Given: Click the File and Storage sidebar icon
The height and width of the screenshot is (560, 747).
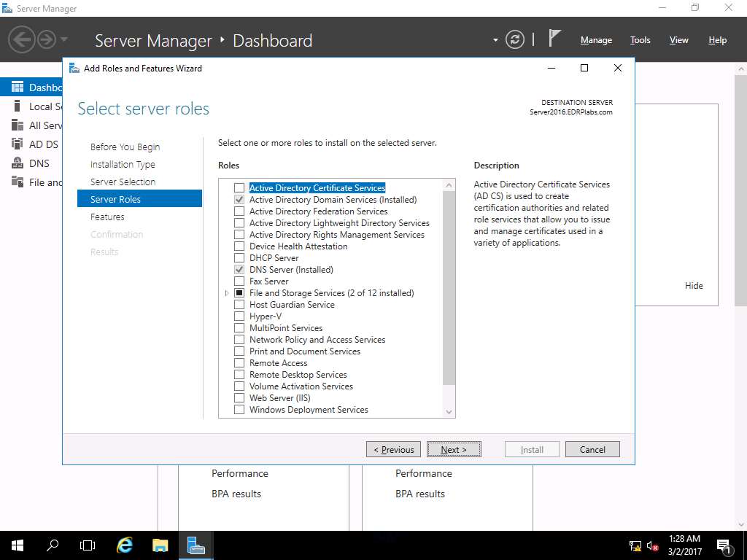Looking at the screenshot, I should pos(18,182).
